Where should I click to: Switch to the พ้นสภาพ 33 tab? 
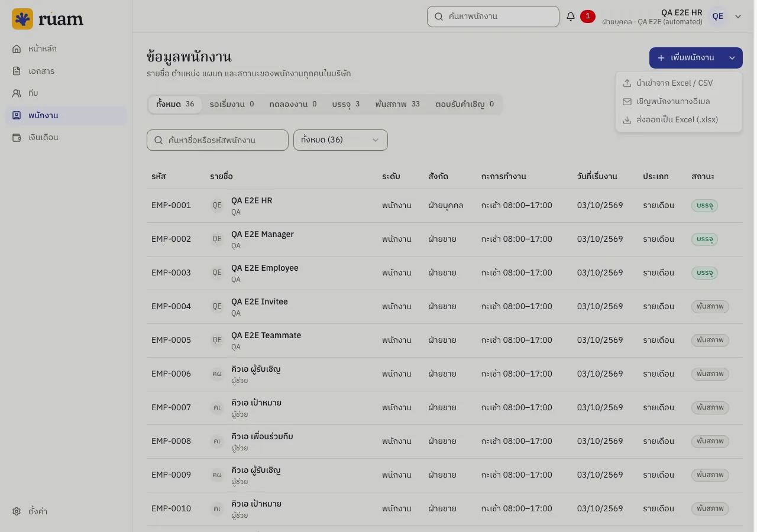(x=397, y=104)
